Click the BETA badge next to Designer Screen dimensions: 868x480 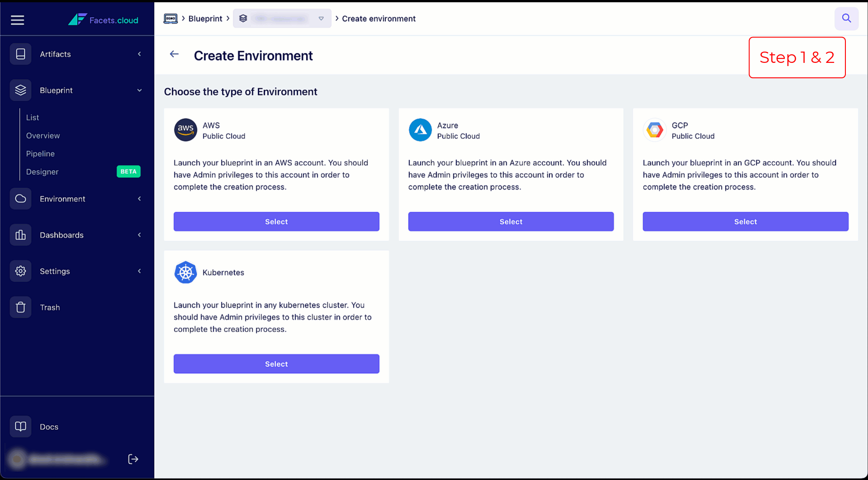[x=128, y=171]
